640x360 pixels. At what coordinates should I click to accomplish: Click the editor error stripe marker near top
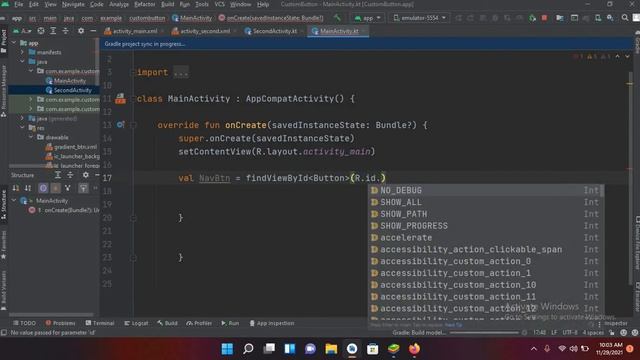click(630, 84)
